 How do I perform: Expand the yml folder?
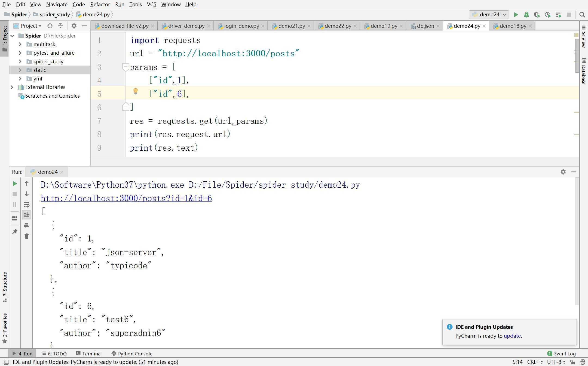tap(20, 79)
